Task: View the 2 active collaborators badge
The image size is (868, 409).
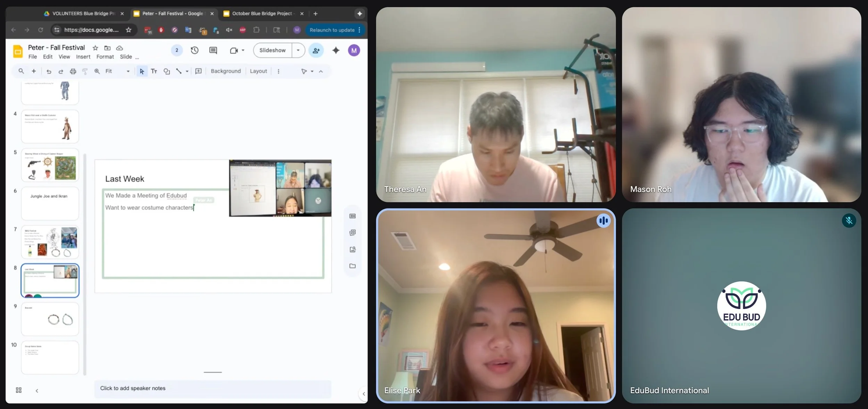Action: [x=177, y=50]
